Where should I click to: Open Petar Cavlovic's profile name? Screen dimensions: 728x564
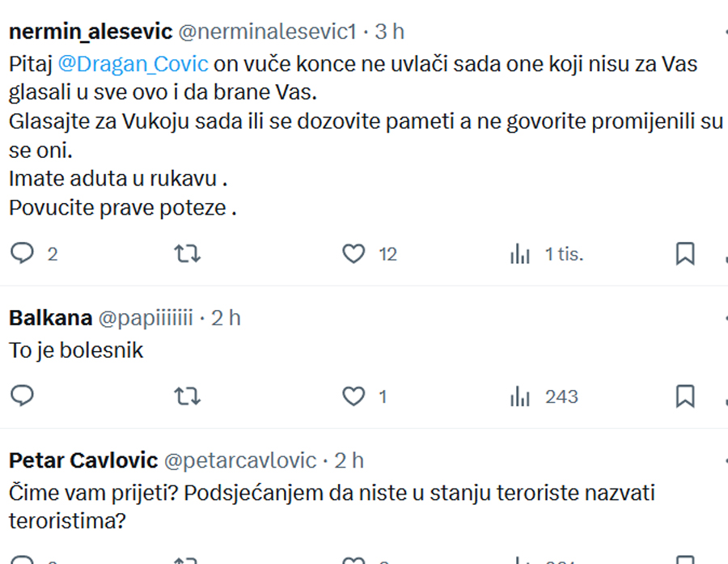pos(83,460)
